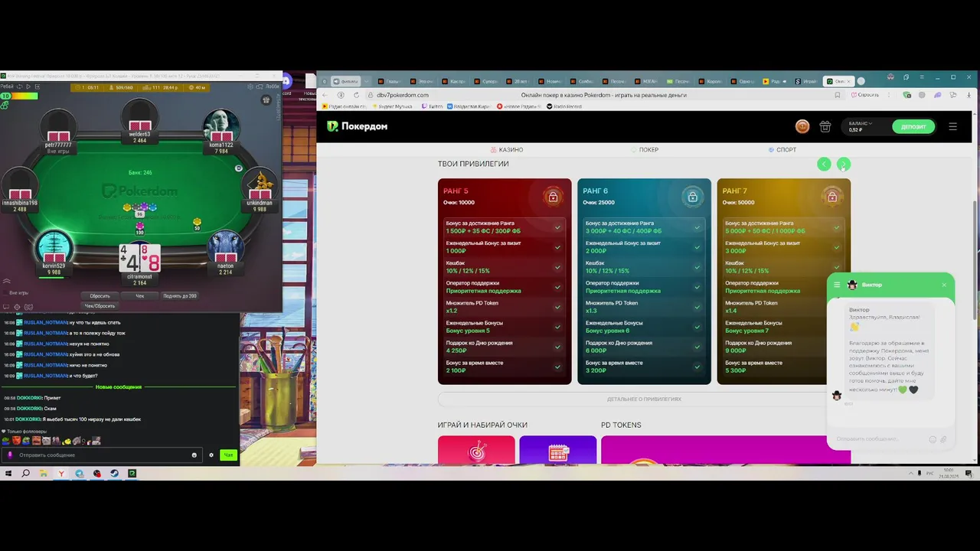Click Поднять до 200 raise button
This screenshot has width=980, height=551.
pyautogui.click(x=180, y=296)
